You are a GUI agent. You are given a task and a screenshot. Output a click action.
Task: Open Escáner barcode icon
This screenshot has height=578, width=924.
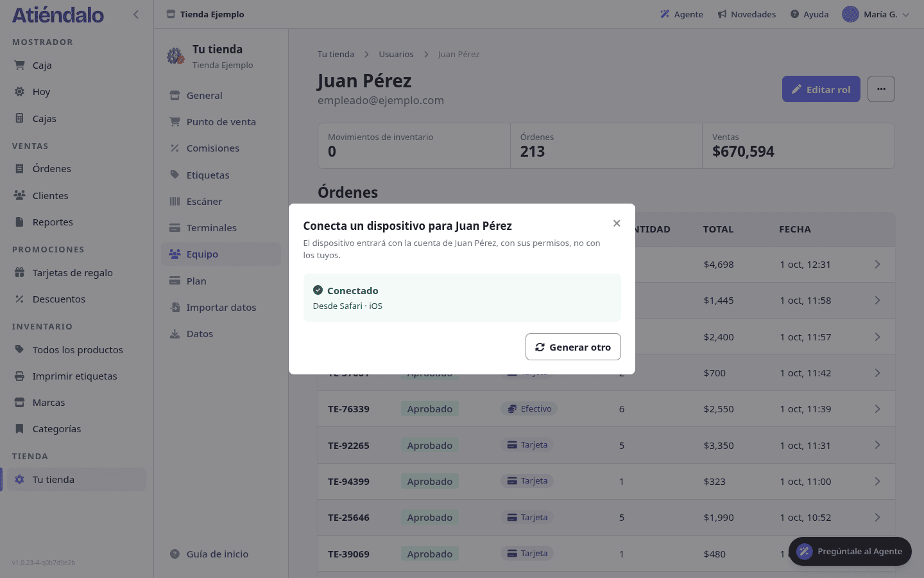click(x=175, y=201)
